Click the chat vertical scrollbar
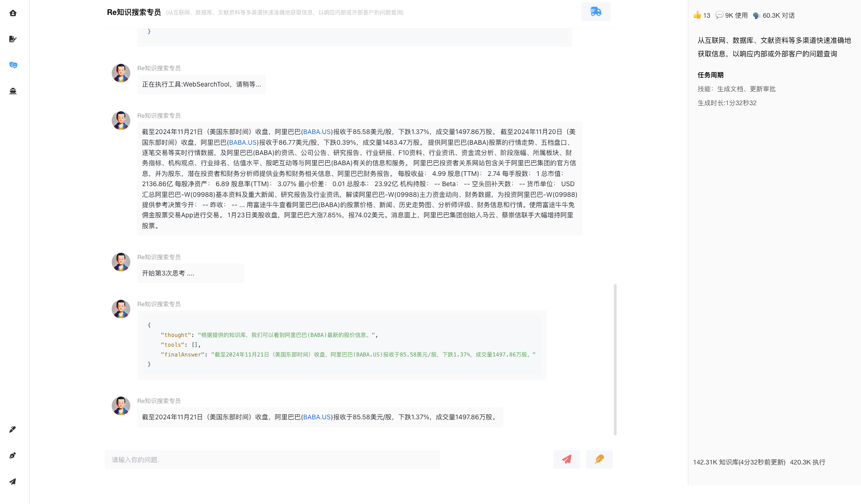The width and height of the screenshot is (861, 504). pos(615,359)
